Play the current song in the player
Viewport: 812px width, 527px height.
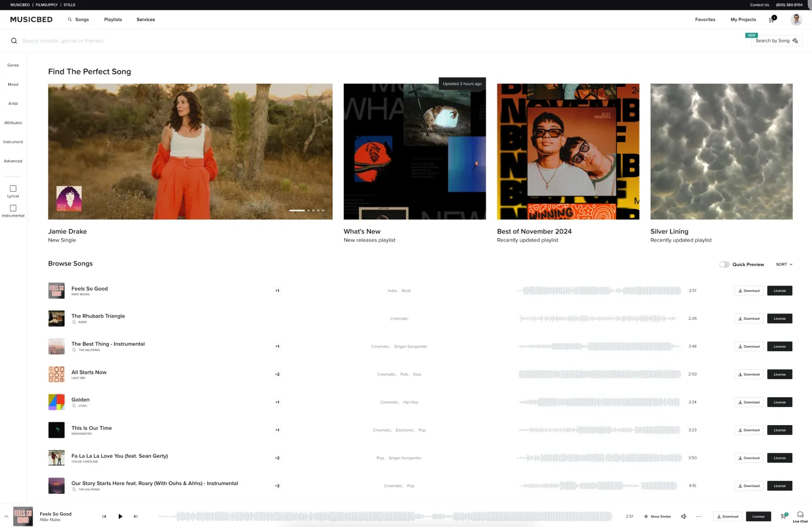[x=120, y=517]
